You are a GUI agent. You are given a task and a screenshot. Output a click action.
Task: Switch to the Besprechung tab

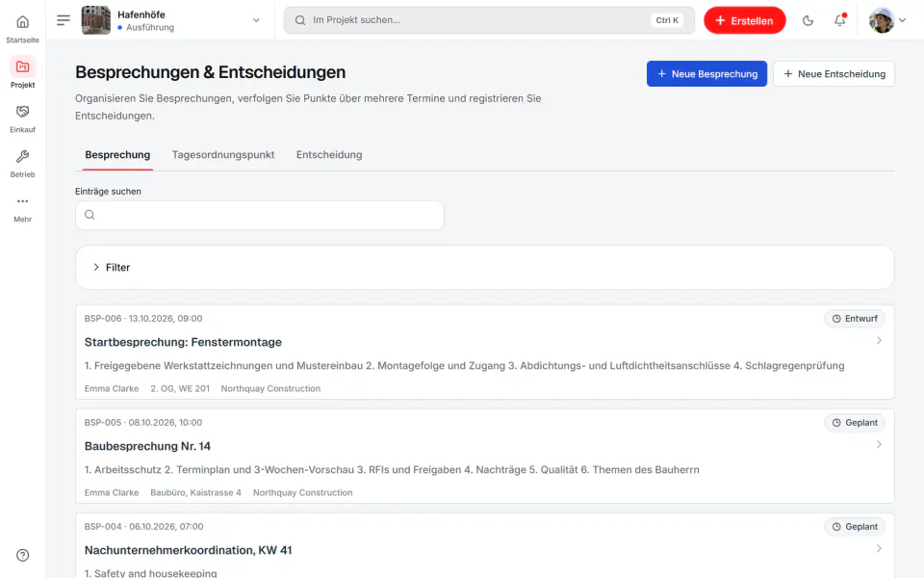point(117,154)
